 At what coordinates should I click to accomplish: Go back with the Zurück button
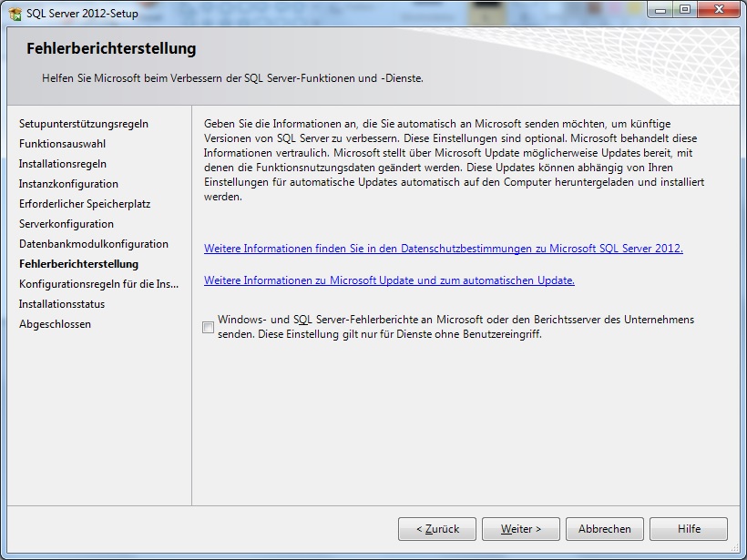[437, 528]
